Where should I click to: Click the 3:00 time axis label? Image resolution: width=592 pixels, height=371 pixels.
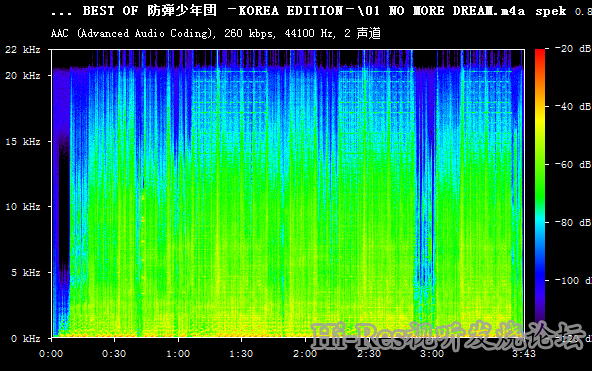pyautogui.click(x=432, y=354)
